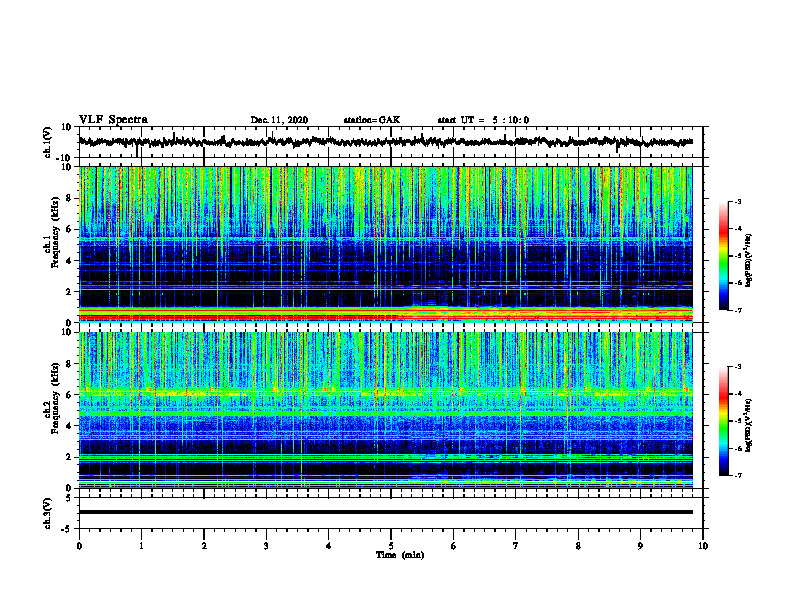792x612 pixels.
Task: Click the "6" minute time-axis tick label
Action: pyautogui.click(x=454, y=546)
